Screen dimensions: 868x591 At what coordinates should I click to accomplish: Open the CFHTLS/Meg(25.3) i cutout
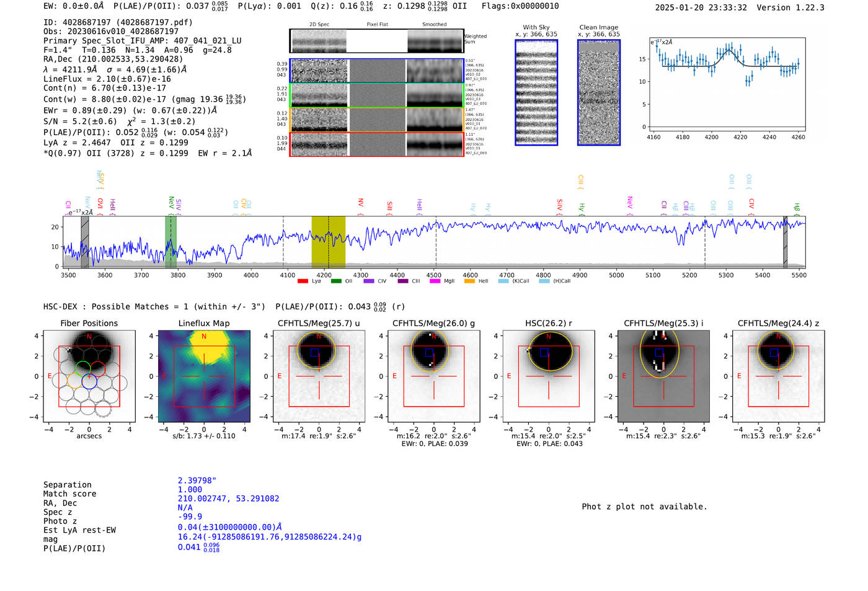click(x=663, y=377)
